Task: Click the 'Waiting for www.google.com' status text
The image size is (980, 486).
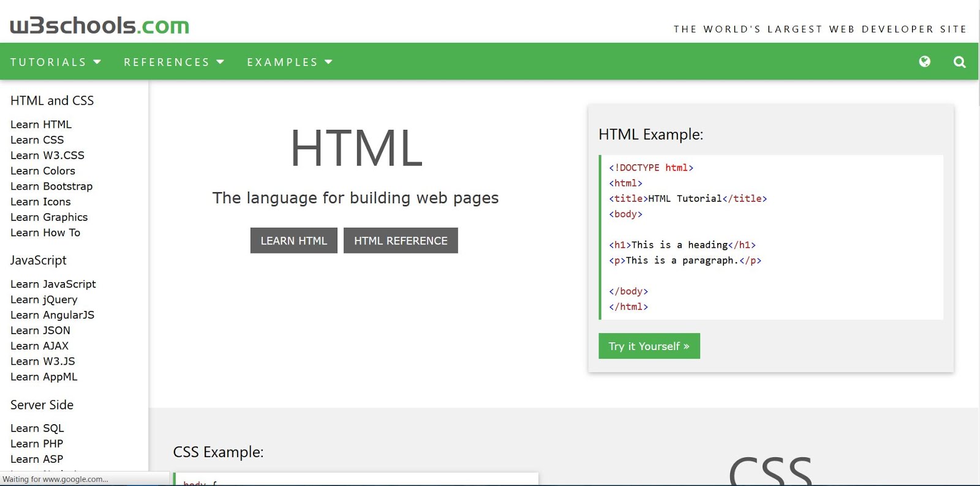Action: [55, 479]
